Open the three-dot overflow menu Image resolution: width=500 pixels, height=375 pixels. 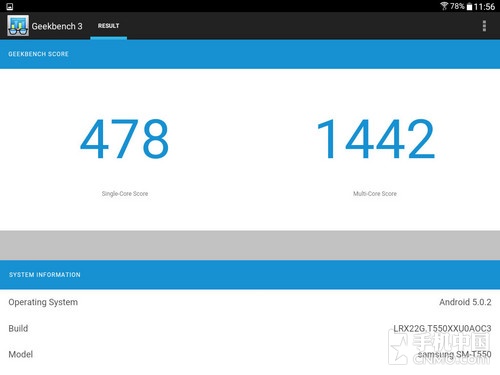[484, 26]
